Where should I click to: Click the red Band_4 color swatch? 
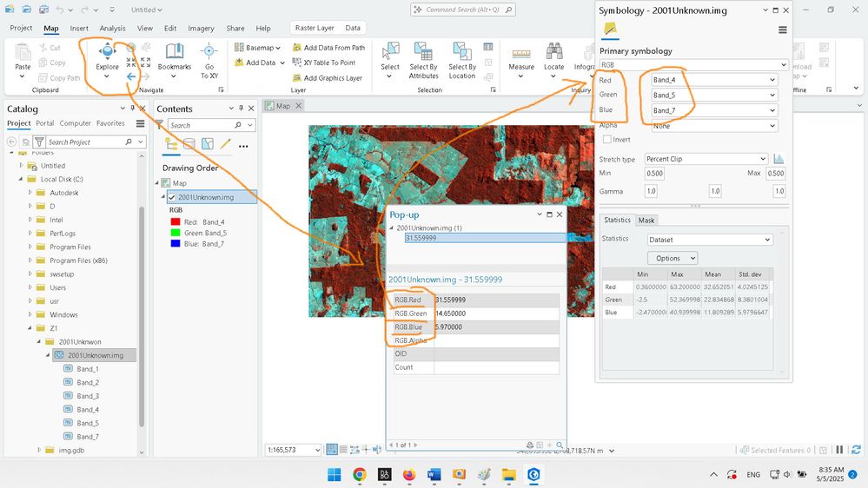174,222
